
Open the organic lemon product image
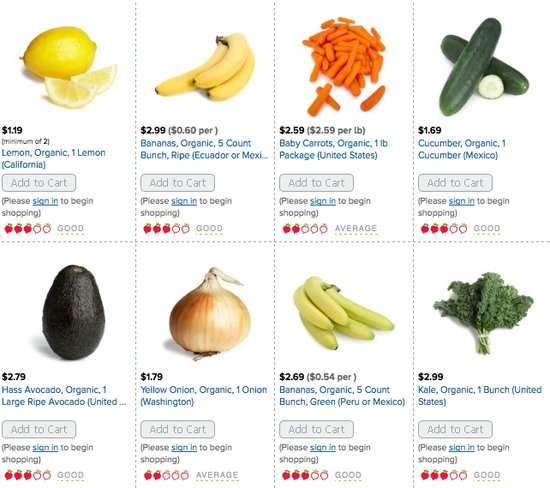[69, 67]
